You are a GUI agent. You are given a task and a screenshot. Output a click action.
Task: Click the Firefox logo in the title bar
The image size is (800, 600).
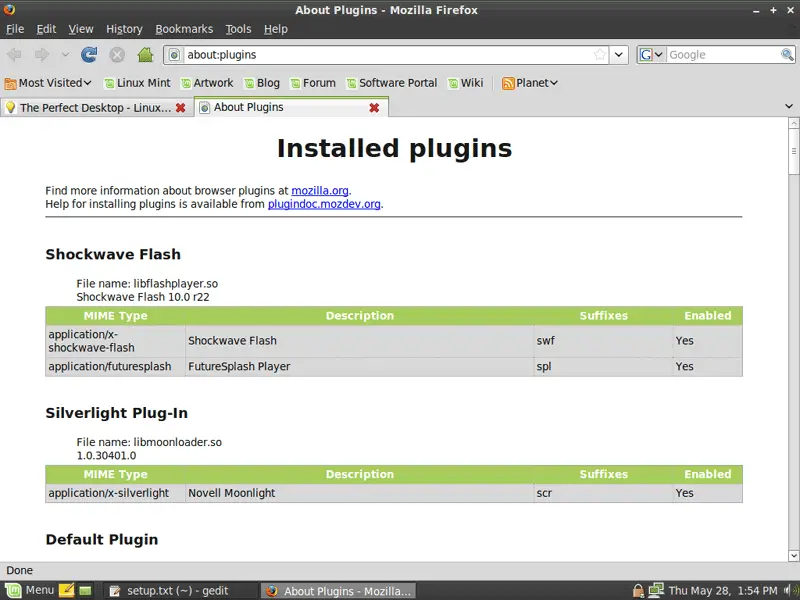(x=9, y=9)
